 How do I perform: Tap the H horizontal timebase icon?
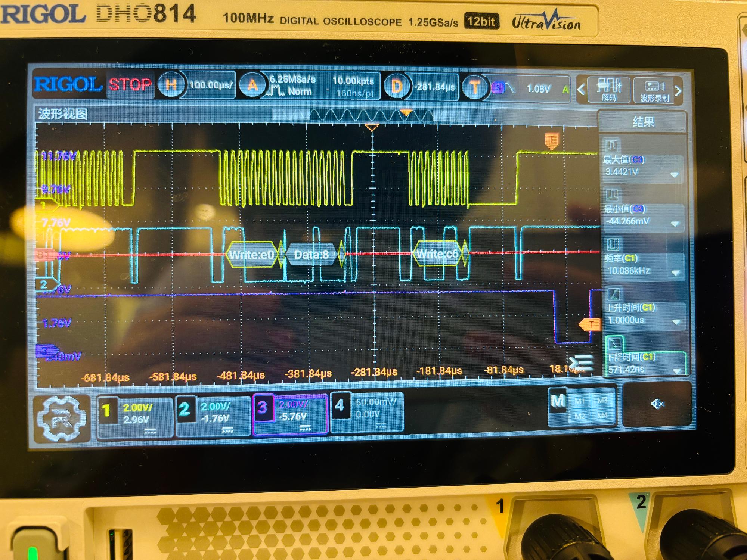point(171,84)
